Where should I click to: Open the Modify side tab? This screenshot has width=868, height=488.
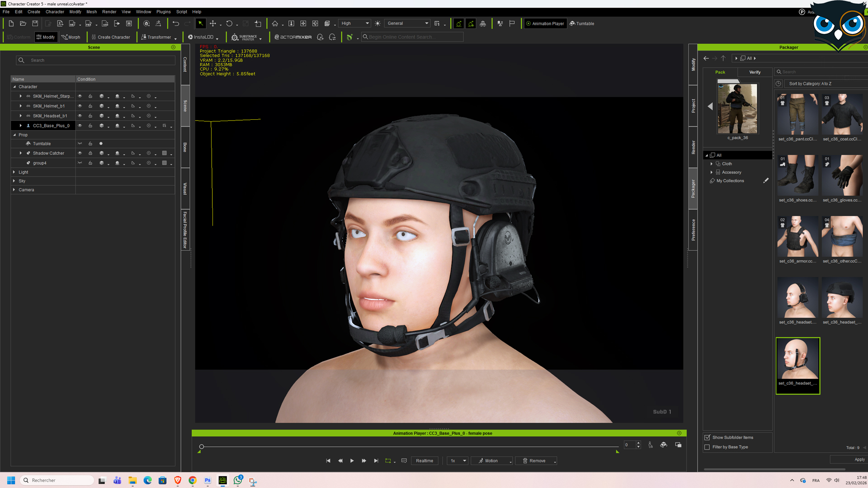pos(693,65)
